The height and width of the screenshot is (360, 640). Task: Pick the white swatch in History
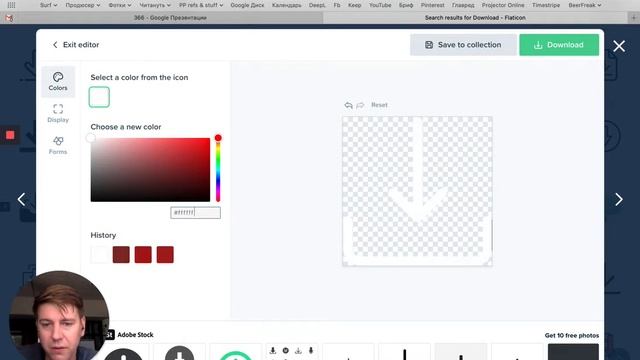pyautogui.click(x=99, y=255)
